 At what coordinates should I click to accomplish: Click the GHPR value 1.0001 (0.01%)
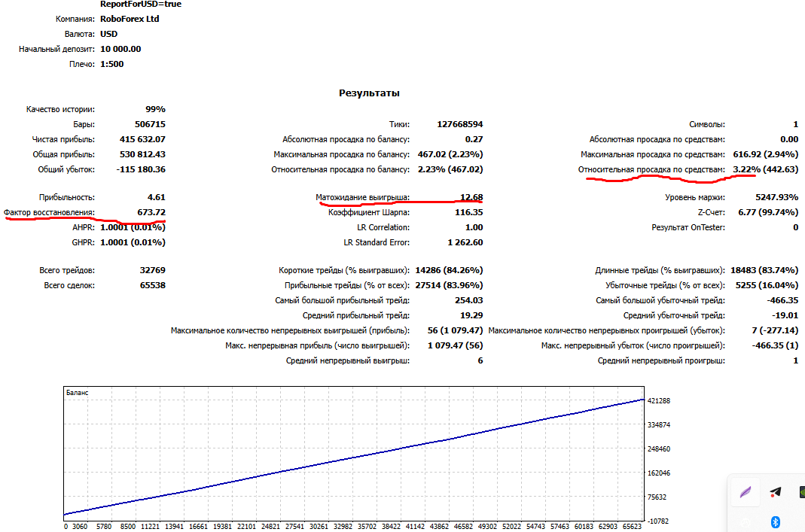tap(133, 242)
